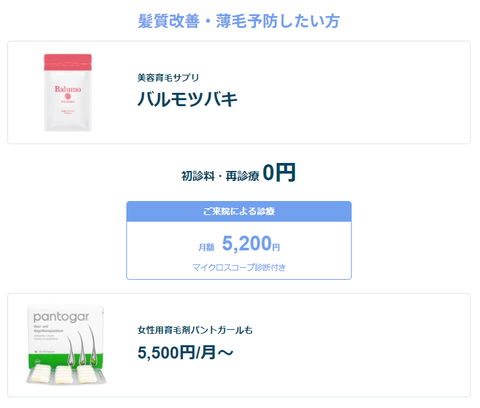Click the 月額 label in pricing box
This screenshot has width=480, height=408.
(206, 247)
